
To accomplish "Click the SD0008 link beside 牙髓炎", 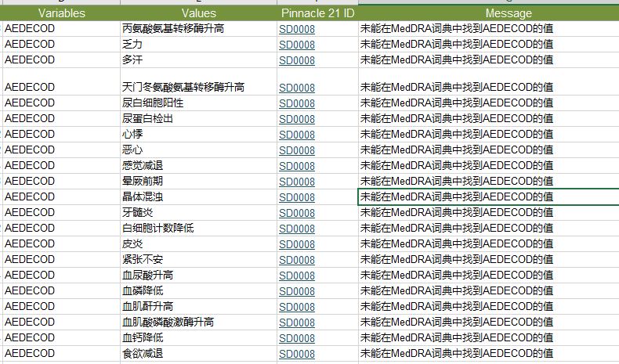I will tap(297, 213).
